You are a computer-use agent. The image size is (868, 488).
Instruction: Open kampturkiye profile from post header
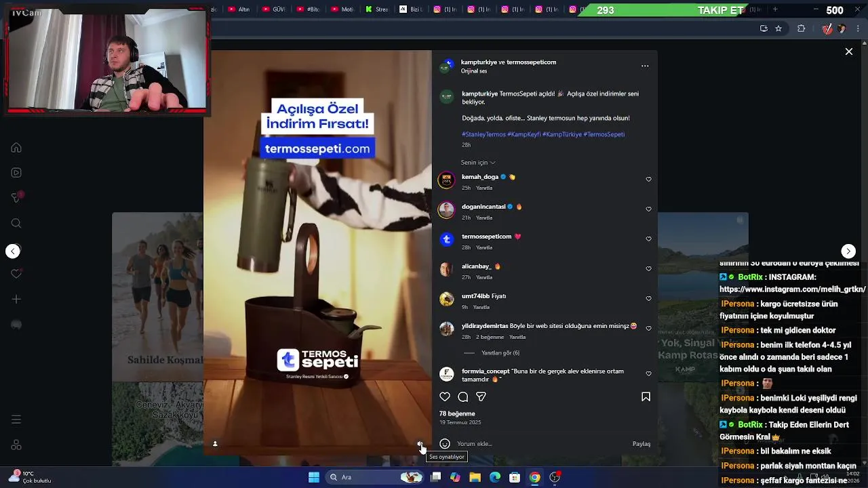(478, 62)
